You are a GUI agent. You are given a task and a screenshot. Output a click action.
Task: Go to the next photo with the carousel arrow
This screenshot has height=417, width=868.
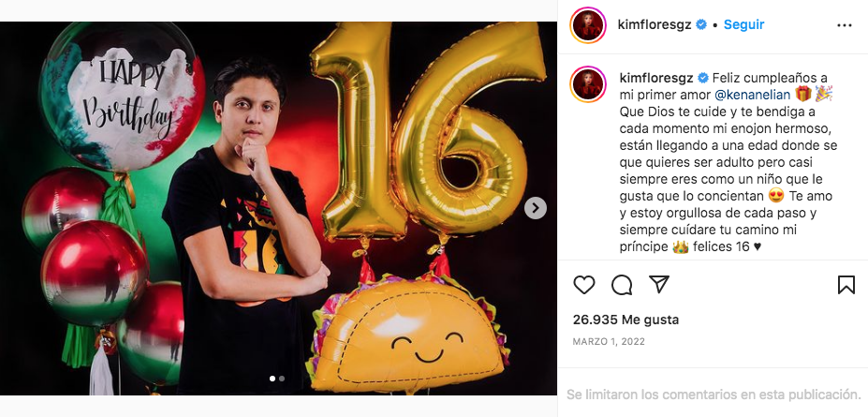(x=535, y=208)
